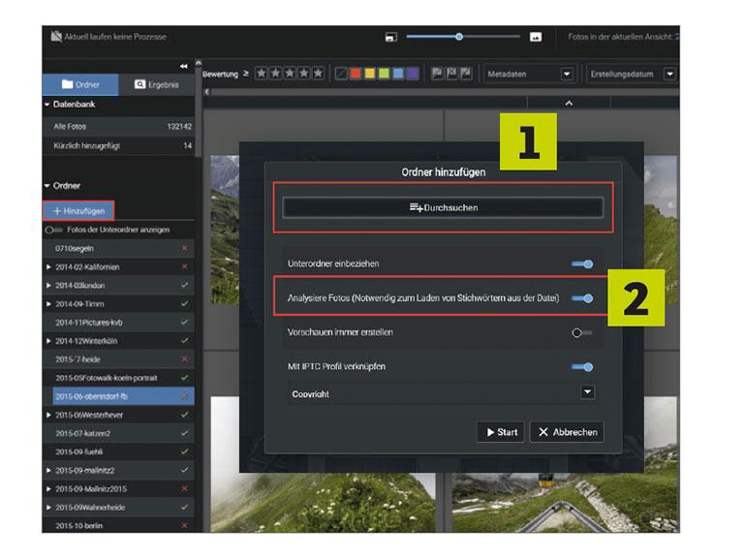Click the third flag filter icon

pyautogui.click(x=466, y=74)
